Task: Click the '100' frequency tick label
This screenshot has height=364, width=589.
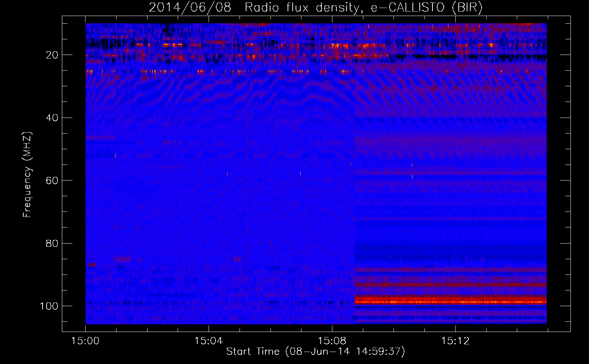Action: (x=49, y=306)
